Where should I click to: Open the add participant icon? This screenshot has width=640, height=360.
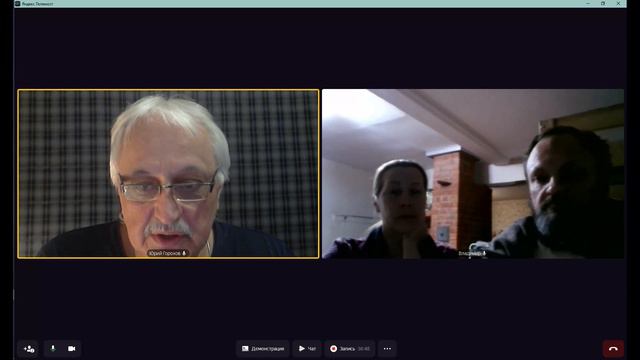pyautogui.click(x=29, y=349)
